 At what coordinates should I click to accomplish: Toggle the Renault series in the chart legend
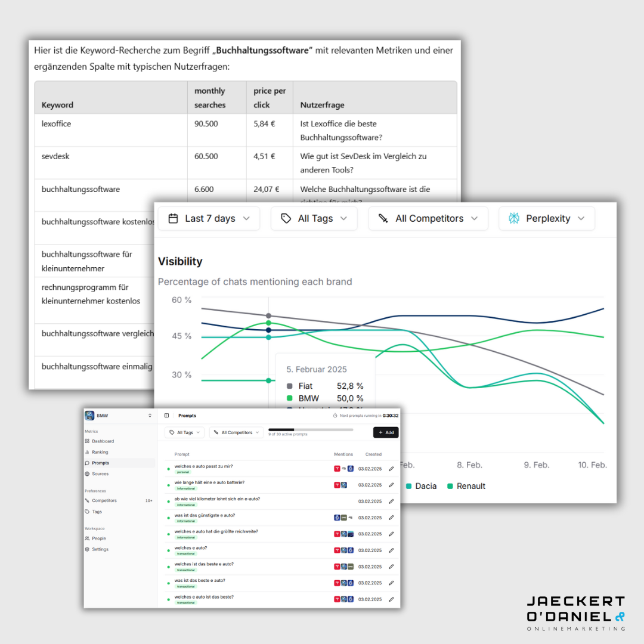coord(466,487)
